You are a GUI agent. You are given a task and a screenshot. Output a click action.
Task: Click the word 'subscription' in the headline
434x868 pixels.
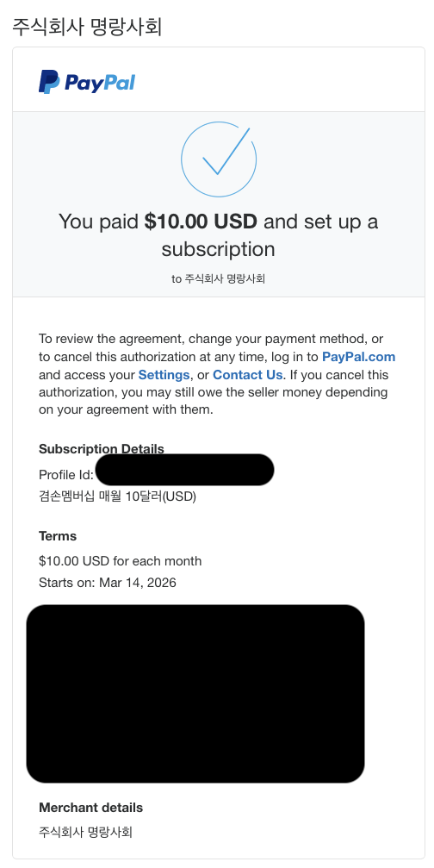(x=219, y=249)
